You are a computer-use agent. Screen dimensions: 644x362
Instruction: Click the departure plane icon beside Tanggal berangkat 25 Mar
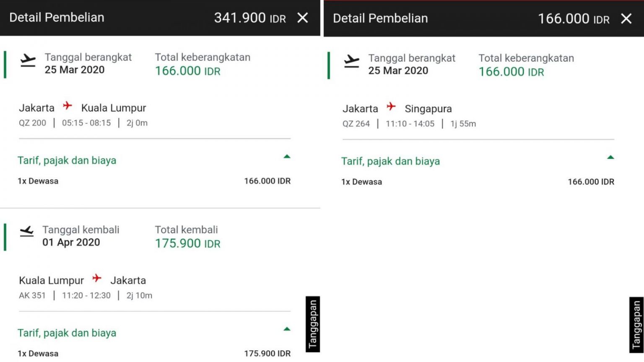pyautogui.click(x=28, y=61)
